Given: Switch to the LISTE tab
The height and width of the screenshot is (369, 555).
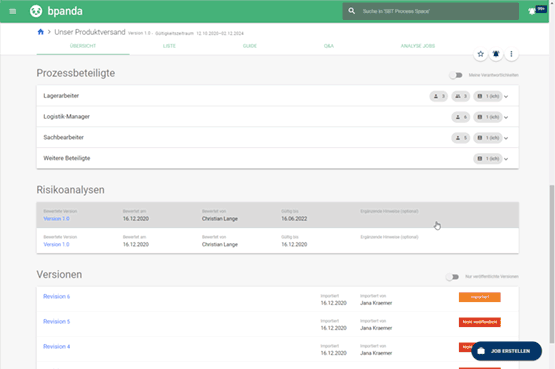Looking at the screenshot, I should [169, 46].
